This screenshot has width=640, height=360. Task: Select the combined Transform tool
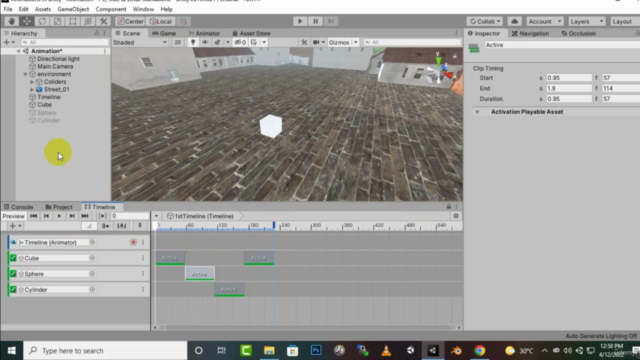coord(88,21)
